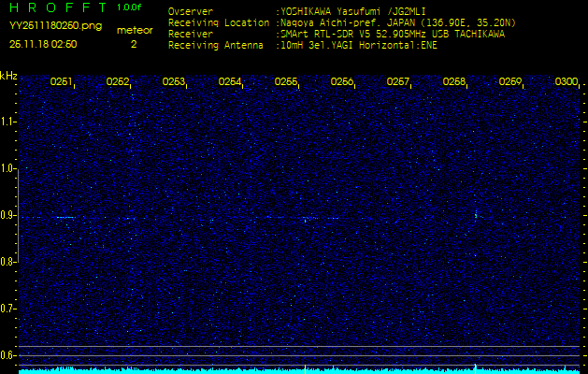The image size is (588, 374).
Task: Click the 0.7 frequency axis label
Action: click(x=7, y=309)
